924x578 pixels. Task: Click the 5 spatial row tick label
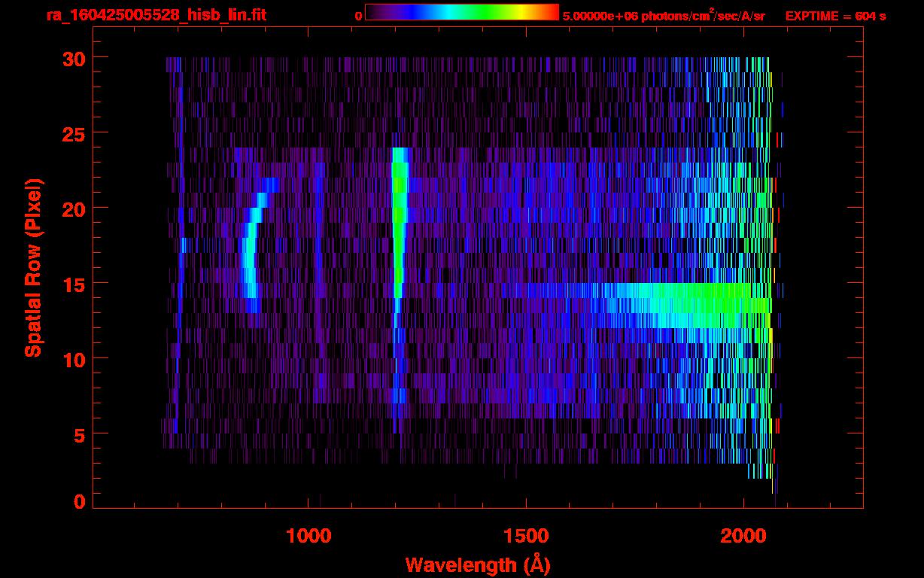[x=78, y=434]
